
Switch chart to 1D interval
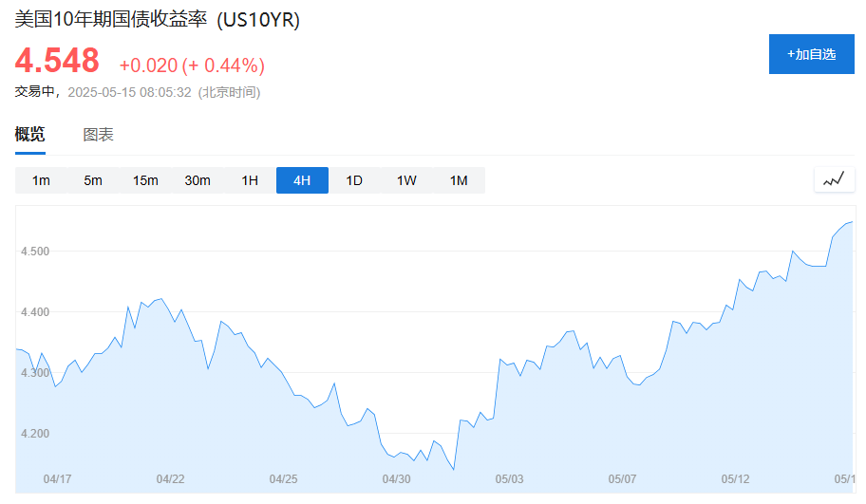tap(354, 180)
